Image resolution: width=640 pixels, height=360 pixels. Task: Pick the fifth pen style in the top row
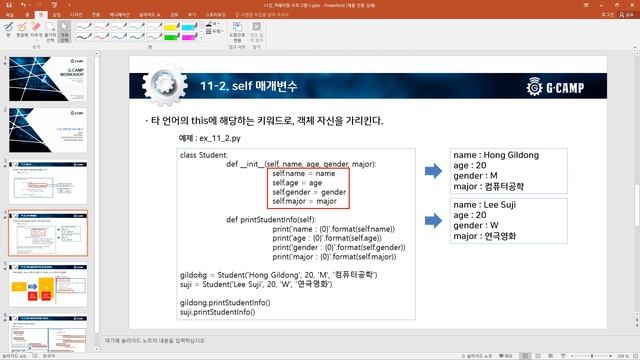pos(154,27)
